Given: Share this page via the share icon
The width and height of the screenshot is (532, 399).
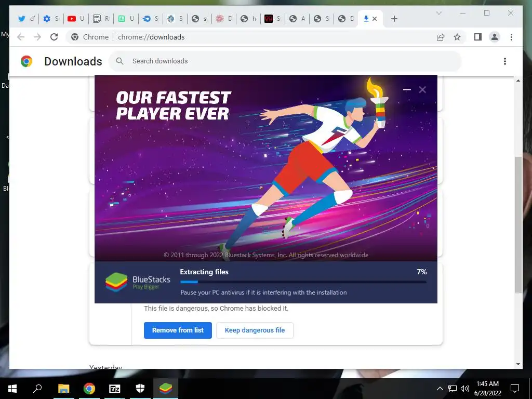Looking at the screenshot, I should [x=441, y=37].
